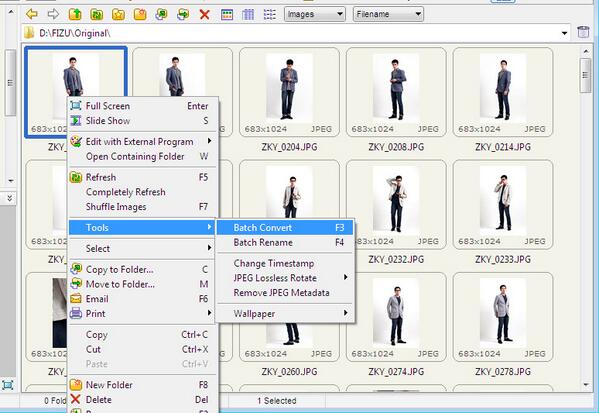Choose Delete from the context menu
The width and height of the screenshot is (599, 413).
click(143, 400)
